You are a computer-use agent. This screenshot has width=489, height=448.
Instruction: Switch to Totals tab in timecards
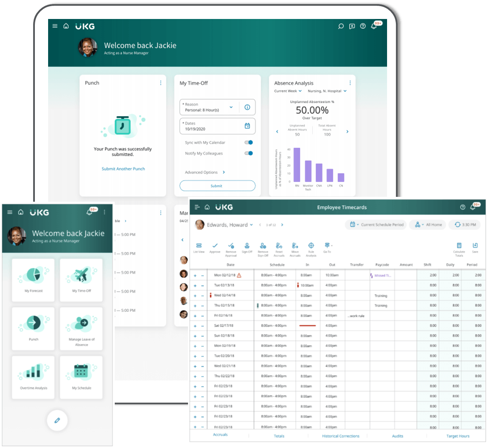tap(279, 436)
